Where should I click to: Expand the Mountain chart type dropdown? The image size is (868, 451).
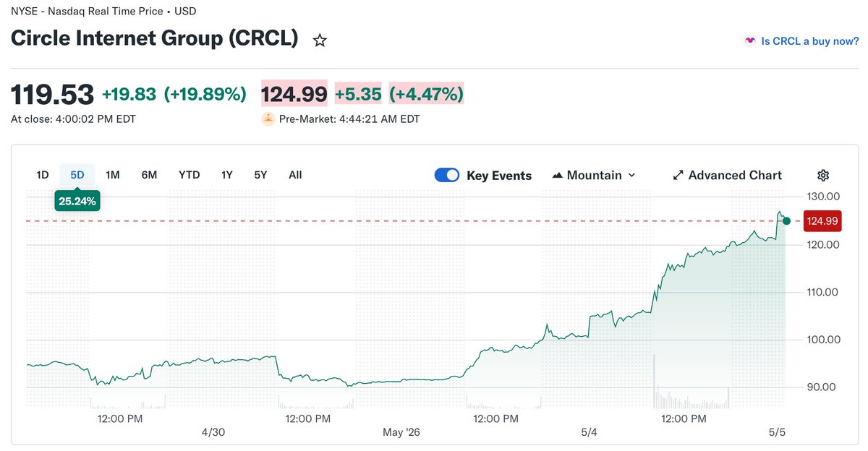tap(594, 175)
